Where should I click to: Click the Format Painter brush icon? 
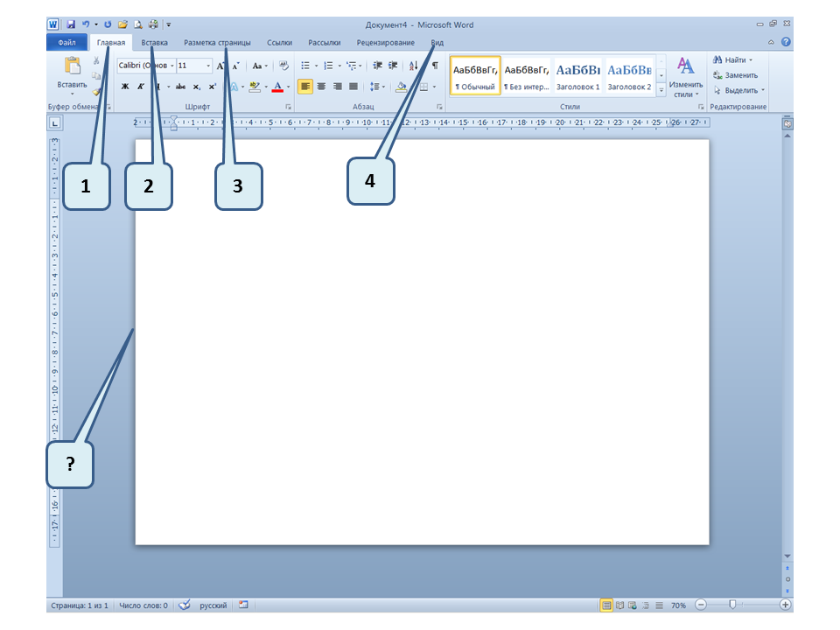tap(96, 90)
